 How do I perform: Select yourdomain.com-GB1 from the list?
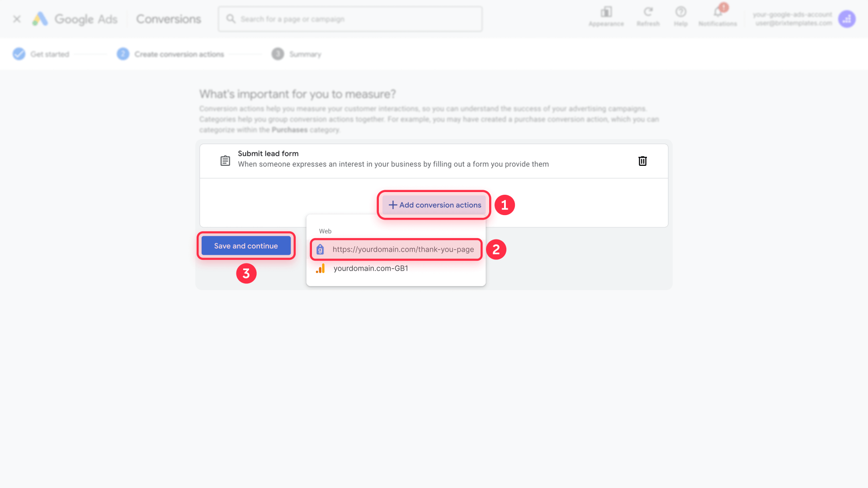pyautogui.click(x=371, y=268)
